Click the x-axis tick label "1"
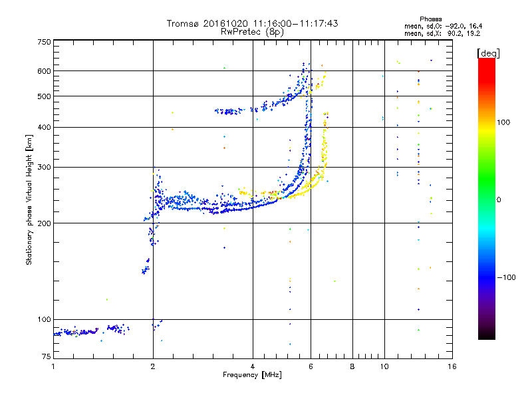Viewport: 532px width, 399px height. click(x=53, y=366)
